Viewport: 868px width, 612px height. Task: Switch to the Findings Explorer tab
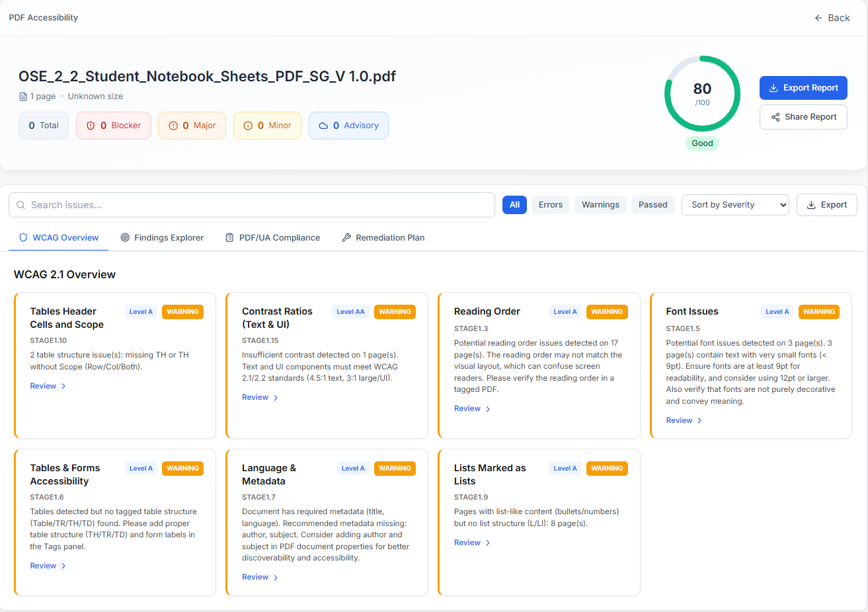click(162, 238)
